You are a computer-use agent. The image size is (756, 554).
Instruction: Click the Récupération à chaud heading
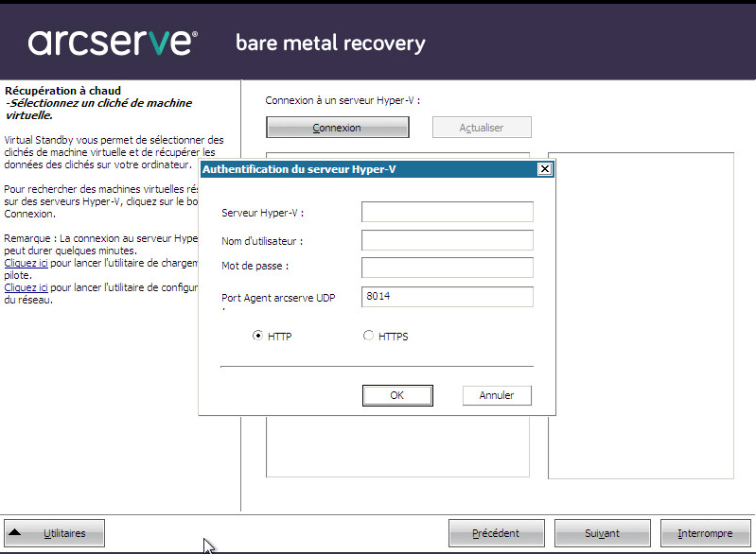coord(62,91)
